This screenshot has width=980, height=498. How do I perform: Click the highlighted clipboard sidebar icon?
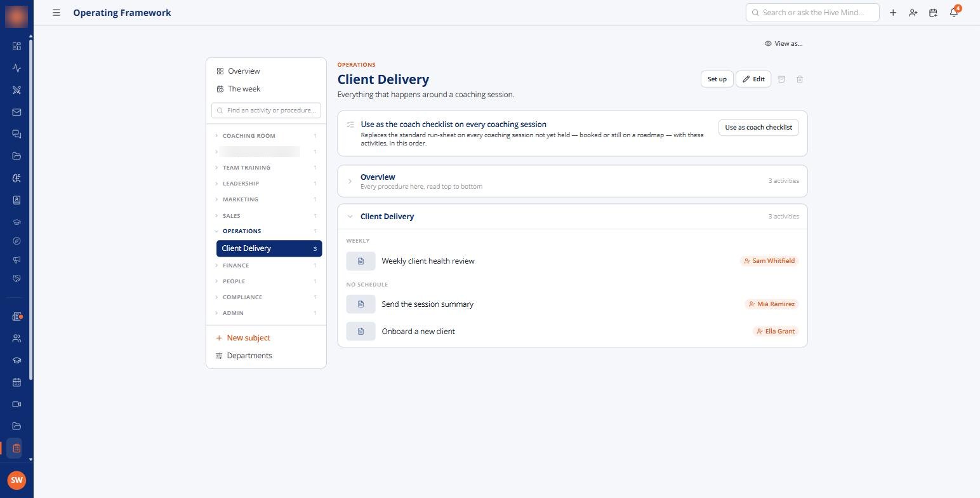[x=17, y=448]
